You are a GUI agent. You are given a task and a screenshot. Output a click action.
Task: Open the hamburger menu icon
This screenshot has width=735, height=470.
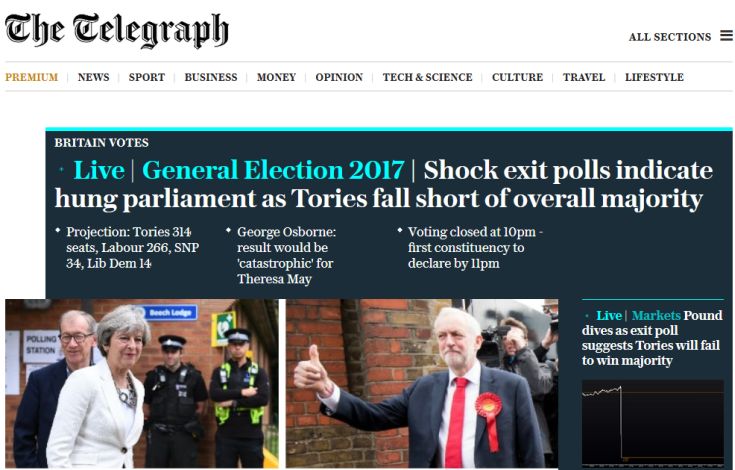726,36
